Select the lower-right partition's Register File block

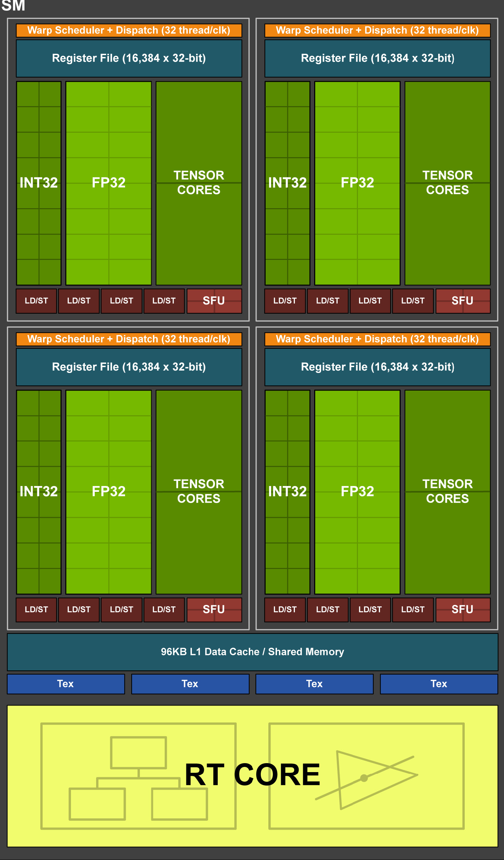377,367
